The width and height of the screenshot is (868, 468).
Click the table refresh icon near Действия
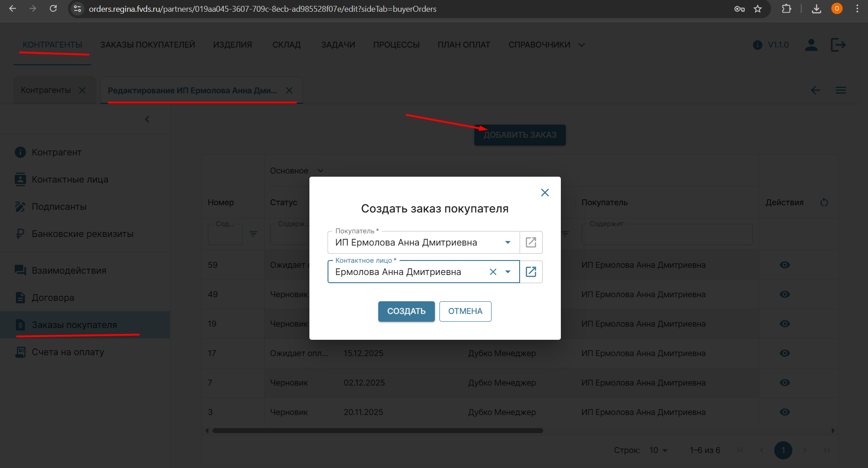(824, 203)
